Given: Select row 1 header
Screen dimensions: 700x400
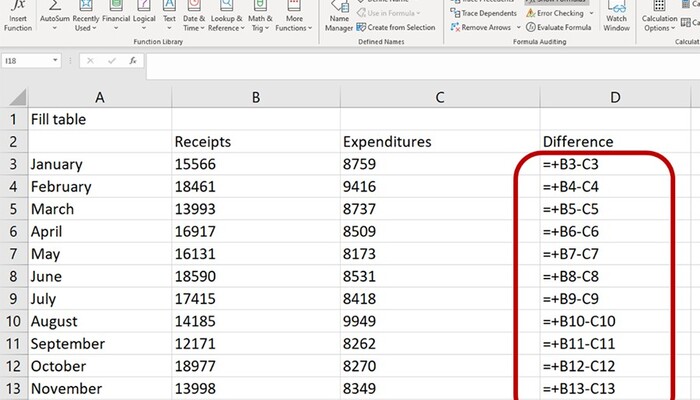Looking at the screenshot, I should (x=14, y=119).
